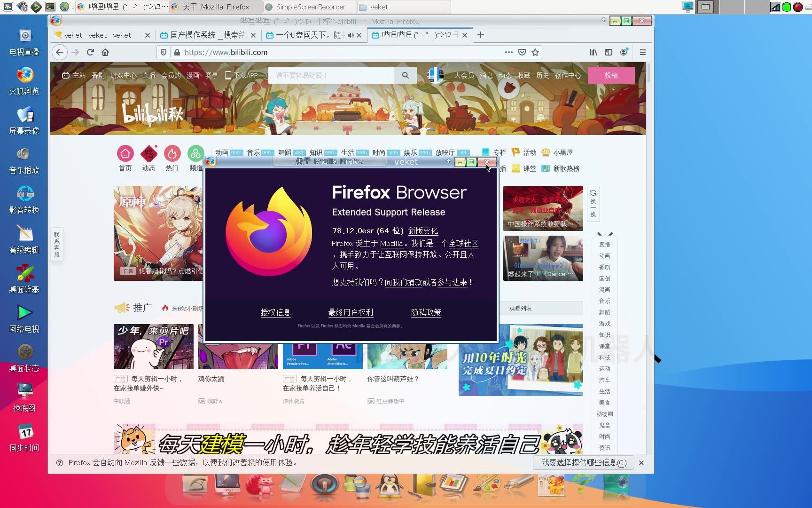Open 电视直播 desktop icon
This screenshot has height=508, width=812.
24,42
